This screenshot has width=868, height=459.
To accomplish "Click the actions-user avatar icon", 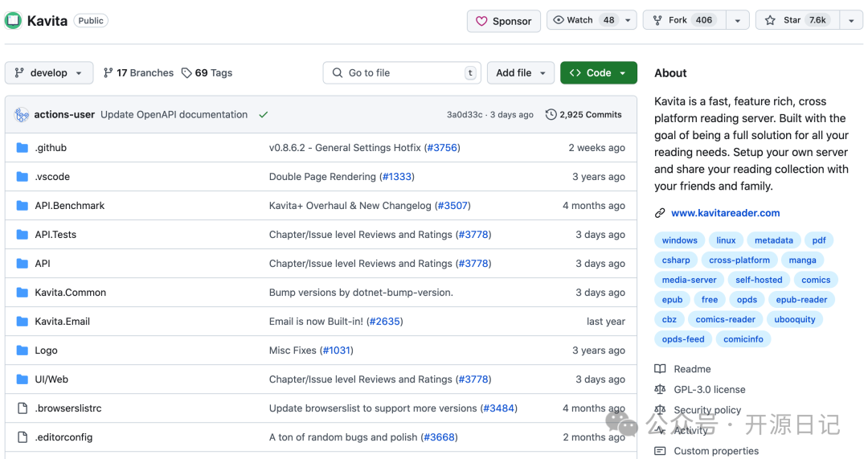I will [22, 115].
